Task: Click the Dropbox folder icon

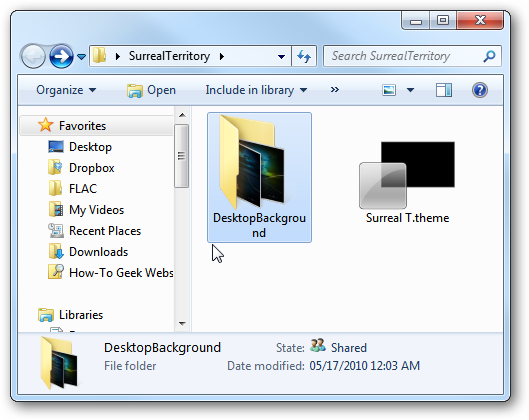Action: [x=55, y=167]
